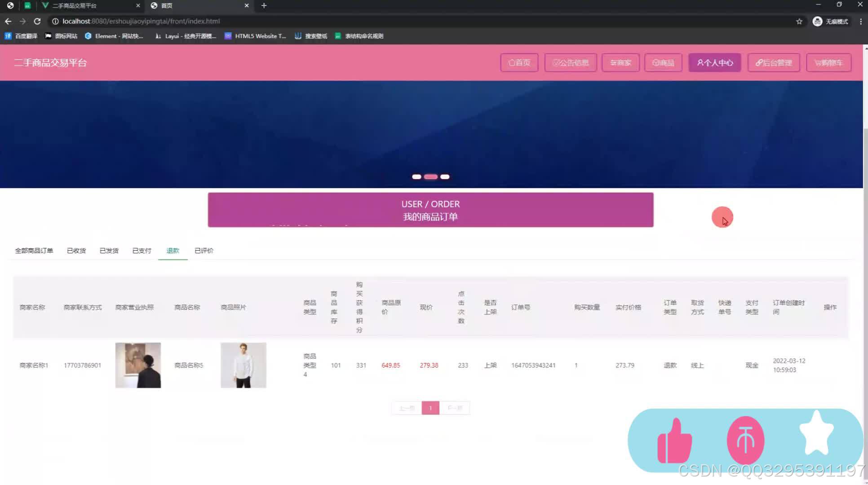Open 个人中心 in the navigation bar
The width and height of the screenshot is (868, 485).
715,63
